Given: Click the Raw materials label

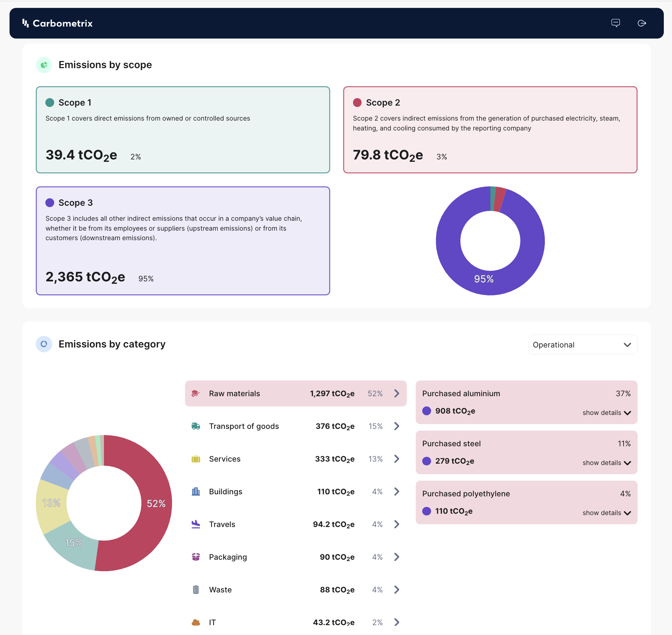Looking at the screenshot, I should point(234,393).
